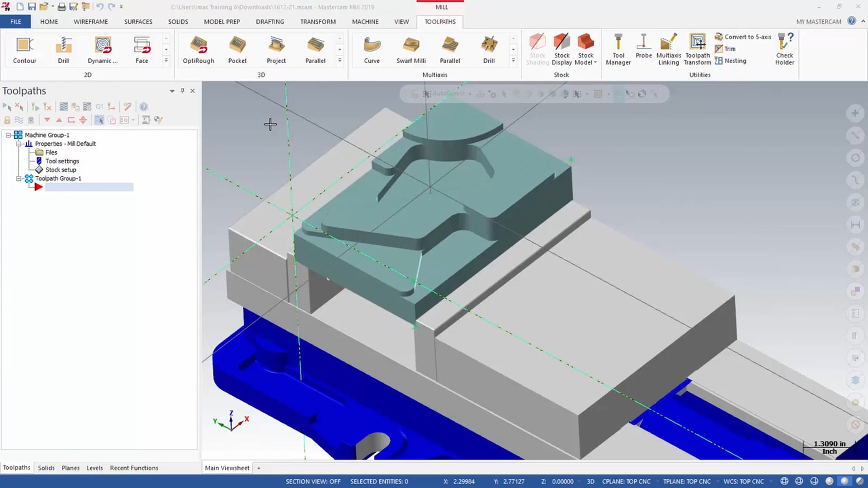
Task: Select the SURFACES ribbon tab
Action: coord(138,21)
